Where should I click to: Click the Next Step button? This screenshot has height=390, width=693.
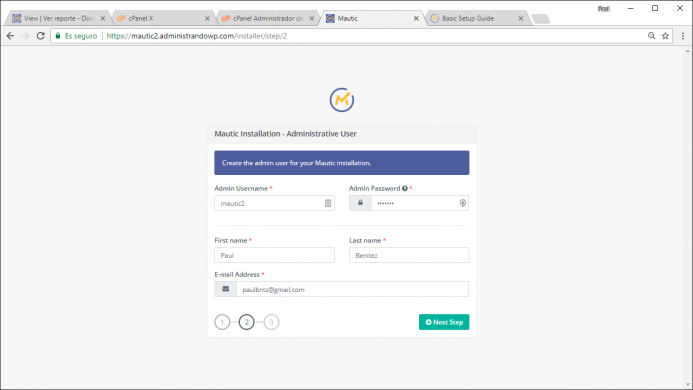click(x=444, y=322)
